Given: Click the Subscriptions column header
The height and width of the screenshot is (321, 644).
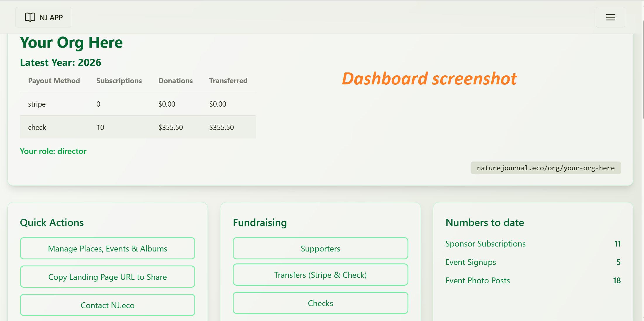Looking at the screenshot, I should [x=119, y=81].
